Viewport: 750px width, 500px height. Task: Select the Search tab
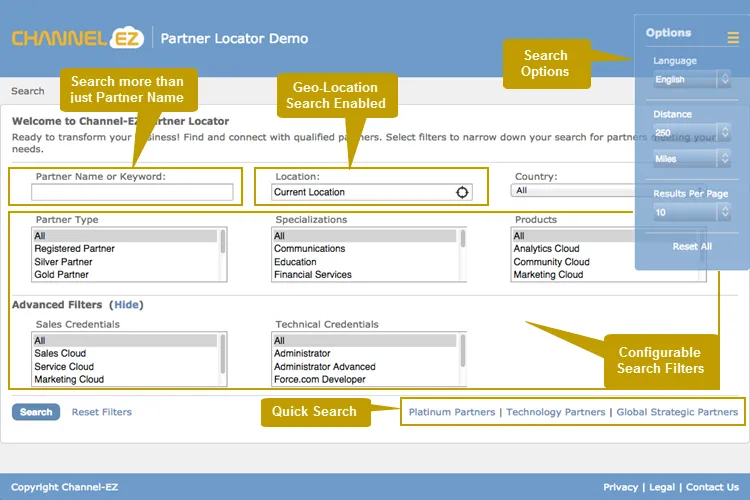pyautogui.click(x=28, y=91)
